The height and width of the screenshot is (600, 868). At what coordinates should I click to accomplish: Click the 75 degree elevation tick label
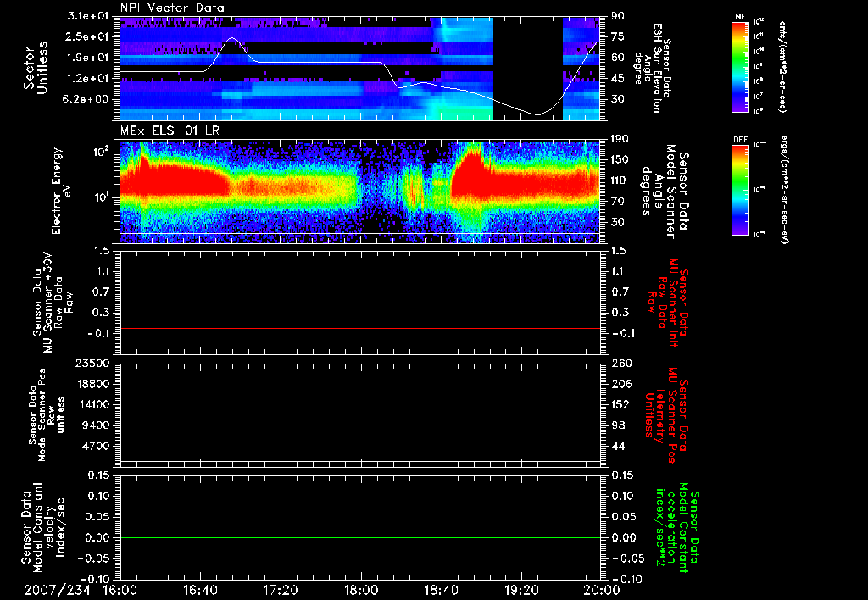(x=618, y=36)
